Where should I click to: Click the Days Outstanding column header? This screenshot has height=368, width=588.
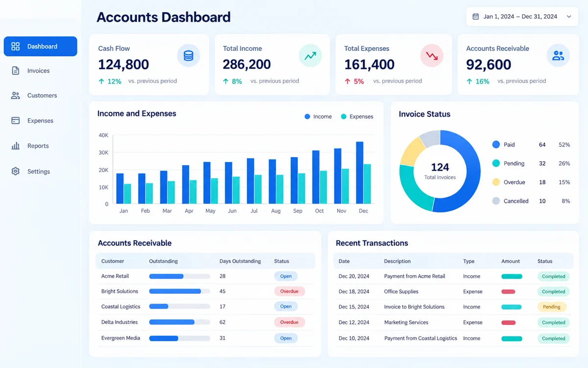tap(240, 261)
